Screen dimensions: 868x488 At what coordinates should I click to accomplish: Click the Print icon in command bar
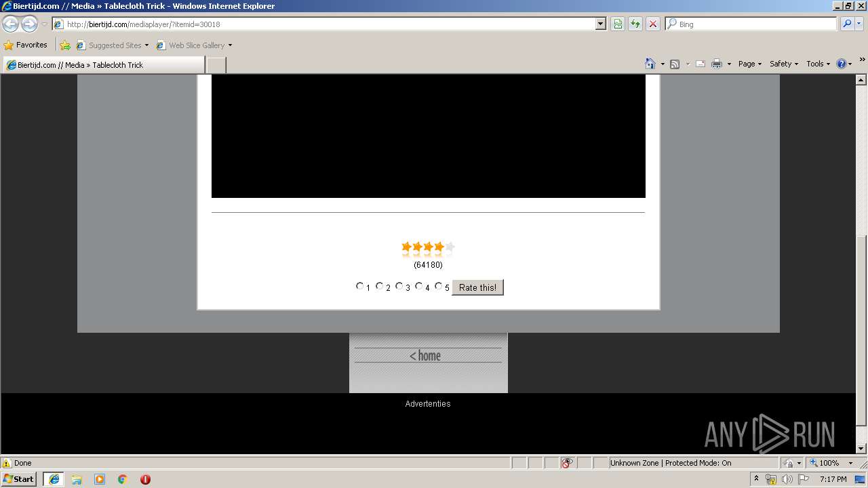(717, 64)
